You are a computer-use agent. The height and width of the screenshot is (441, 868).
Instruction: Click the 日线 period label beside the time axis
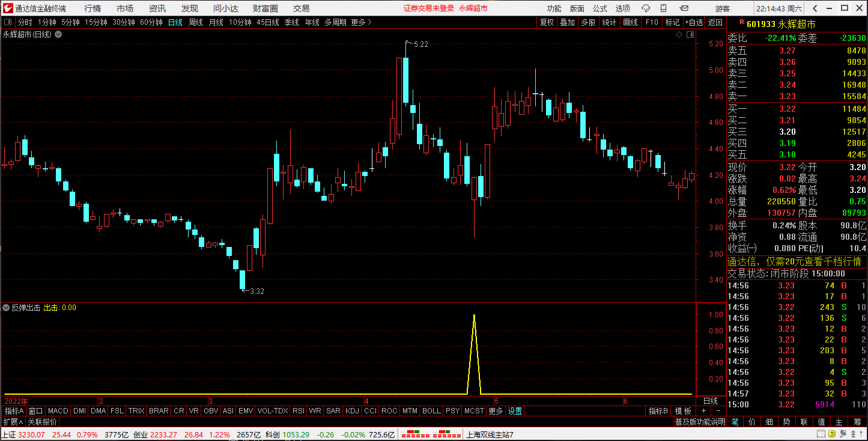pyautogui.click(x=711, y=401)
